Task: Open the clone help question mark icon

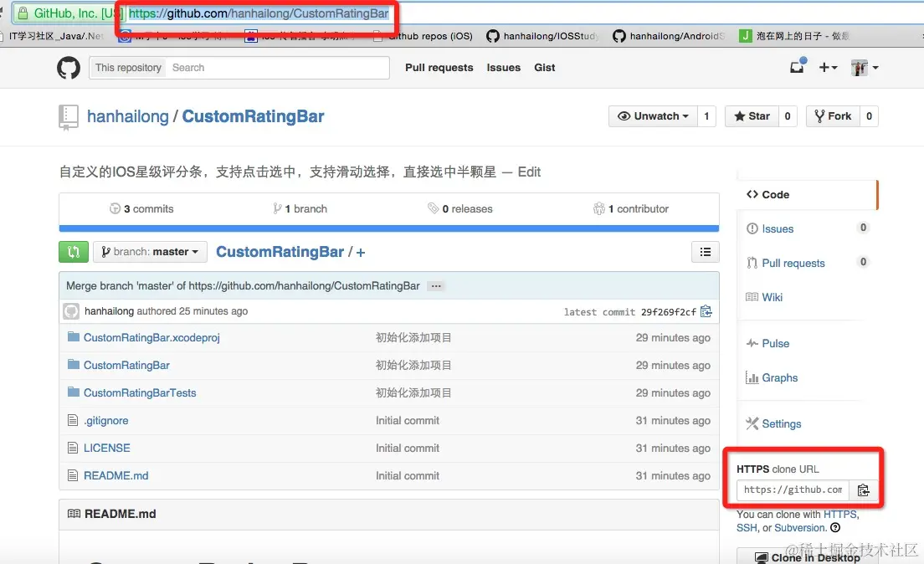Action: tap(835, 528)
